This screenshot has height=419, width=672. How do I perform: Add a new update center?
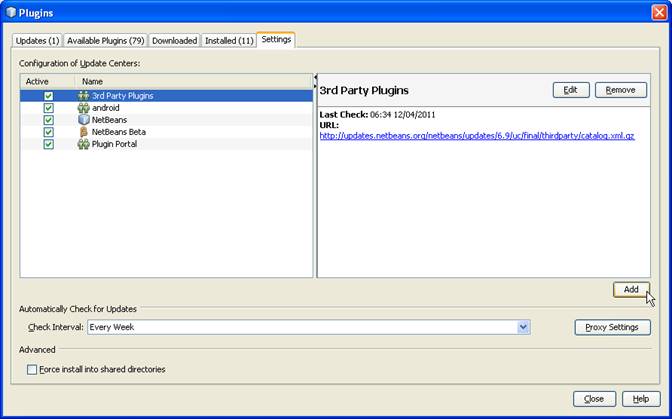pyautogui.click(x=631, y=290)
